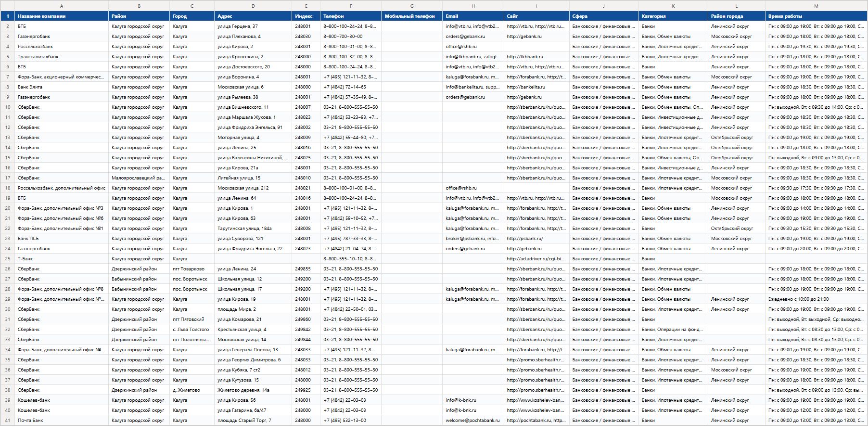Select the postal index cell '249855'
The height and width of the screenshot is (434, 868).
pos(306,269)
